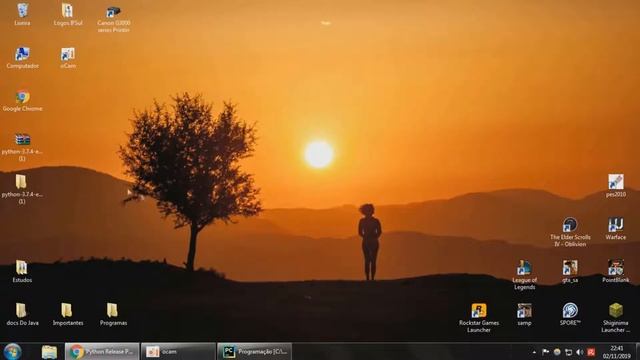Open the volume speaker tray icon
The image size is (640, 360).
[x=580, y=352]
